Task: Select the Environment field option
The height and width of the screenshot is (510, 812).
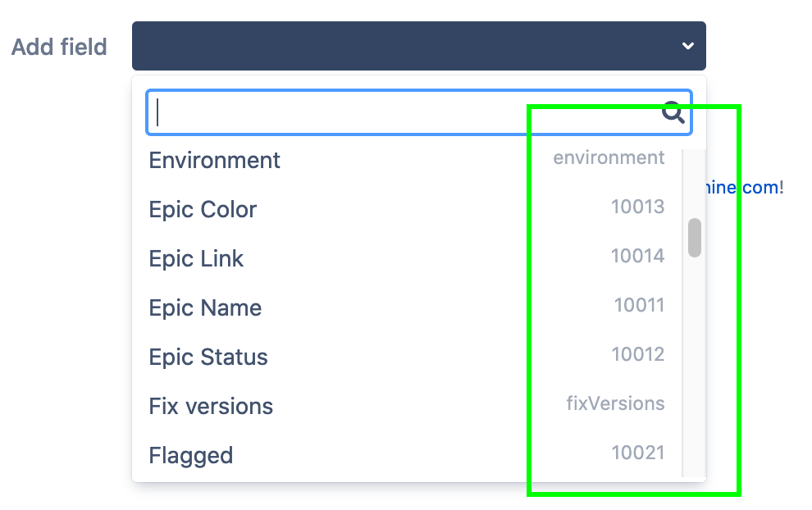Action: pyautogui.click(x=214, y=161)
